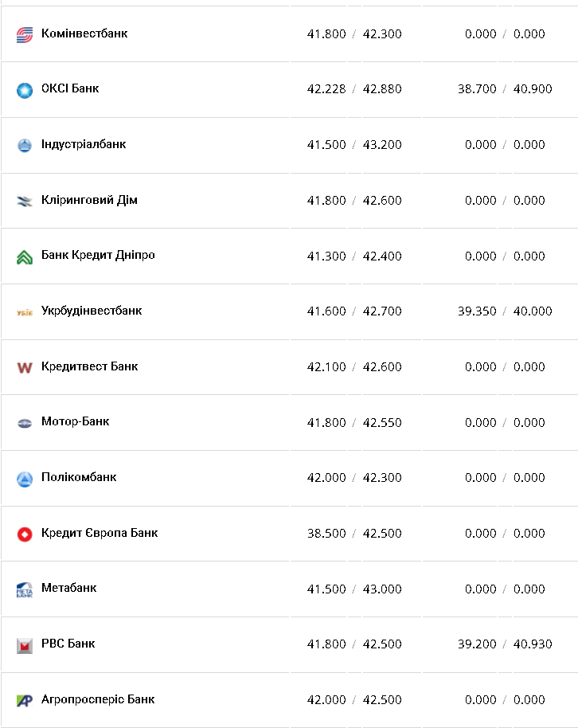
Task: Click the Кліринговий Дім logo icon
Action: point(25,201)
